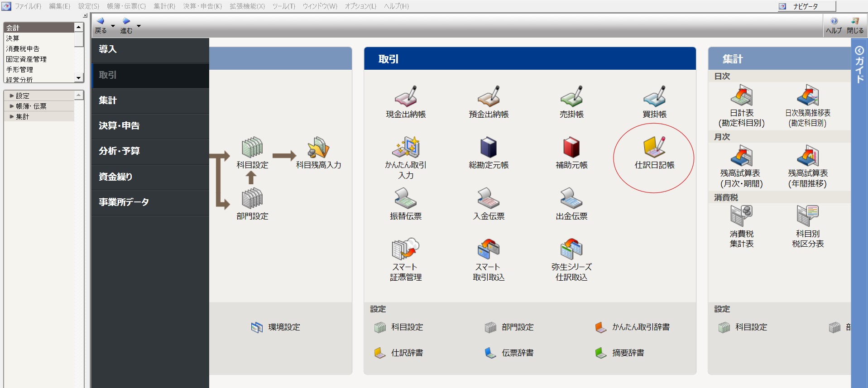Select 資金繰り in the navigator sidebar
Viewport: 868px width, 388px height.
point(150,177)
